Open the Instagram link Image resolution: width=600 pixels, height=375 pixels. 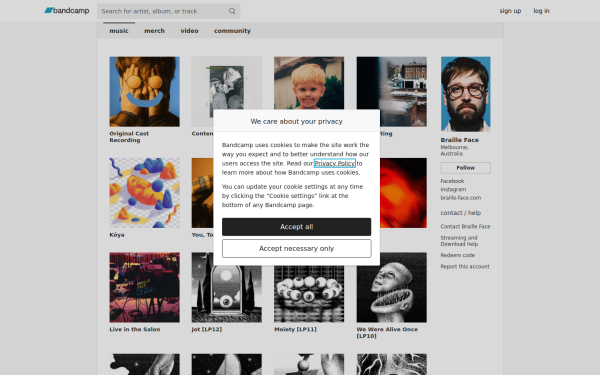pyautogui.click(x=453, y=189)
